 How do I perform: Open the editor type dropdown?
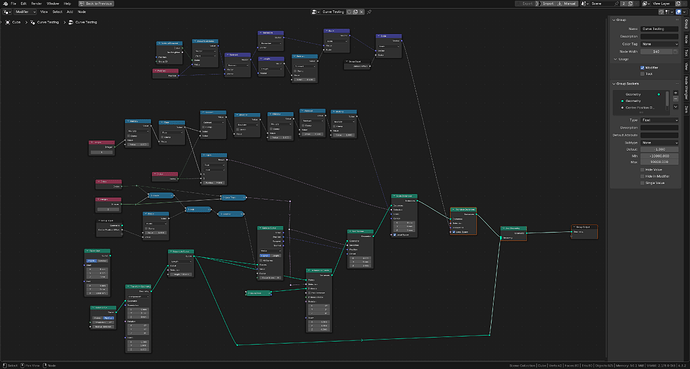pos(7,12)
